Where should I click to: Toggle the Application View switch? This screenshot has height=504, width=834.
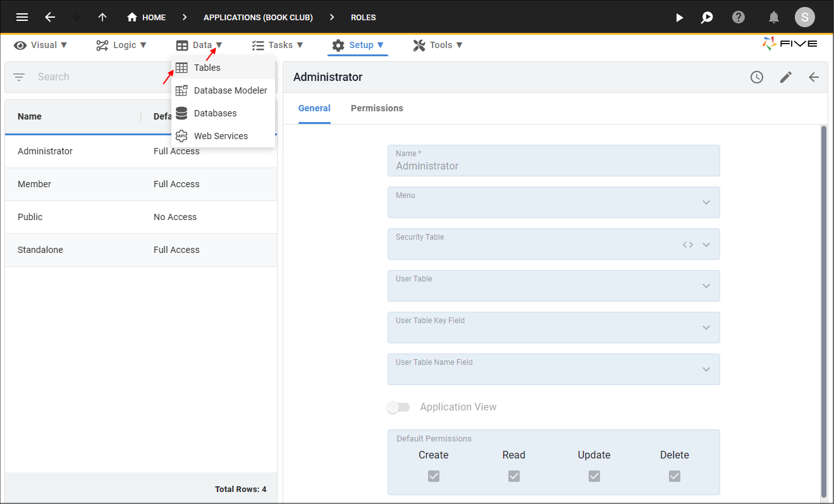pyautogui.click(x=398, y=407)
